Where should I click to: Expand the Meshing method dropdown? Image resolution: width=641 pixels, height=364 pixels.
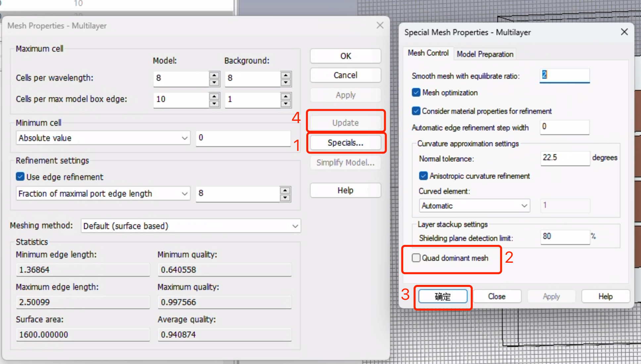(x=191, y=226)
